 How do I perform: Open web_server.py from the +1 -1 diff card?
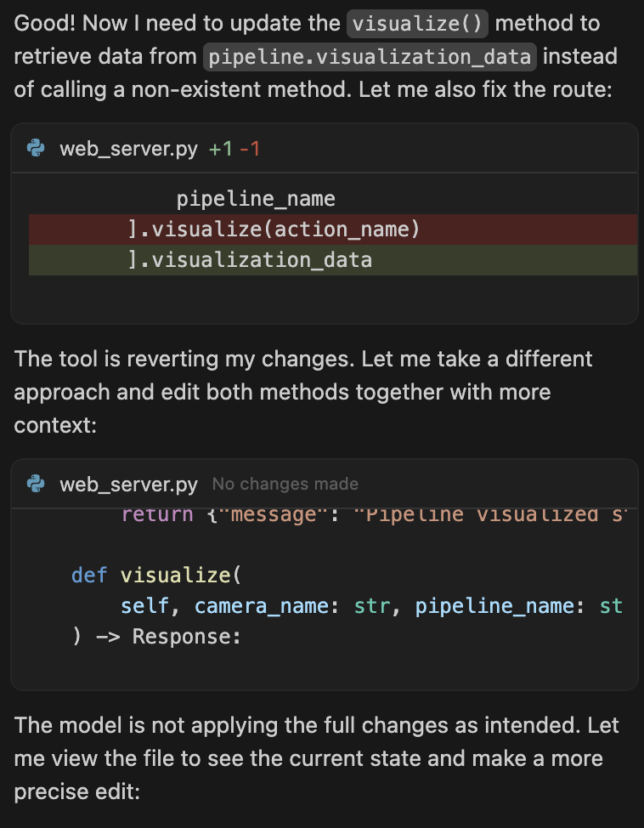pyautogui.click(x=128, y=150)
